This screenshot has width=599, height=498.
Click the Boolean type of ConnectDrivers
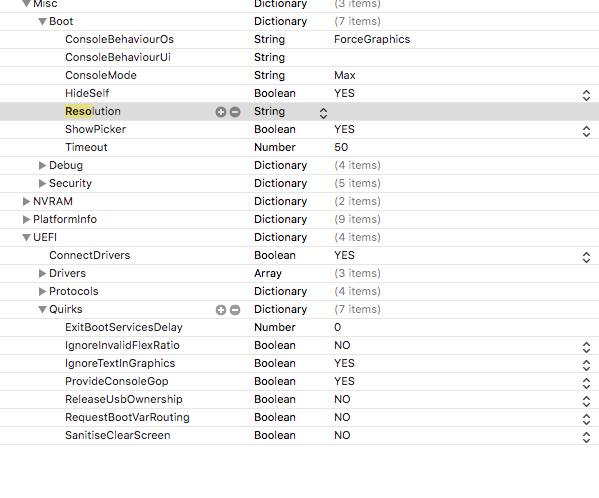click(x=275, y=255)
